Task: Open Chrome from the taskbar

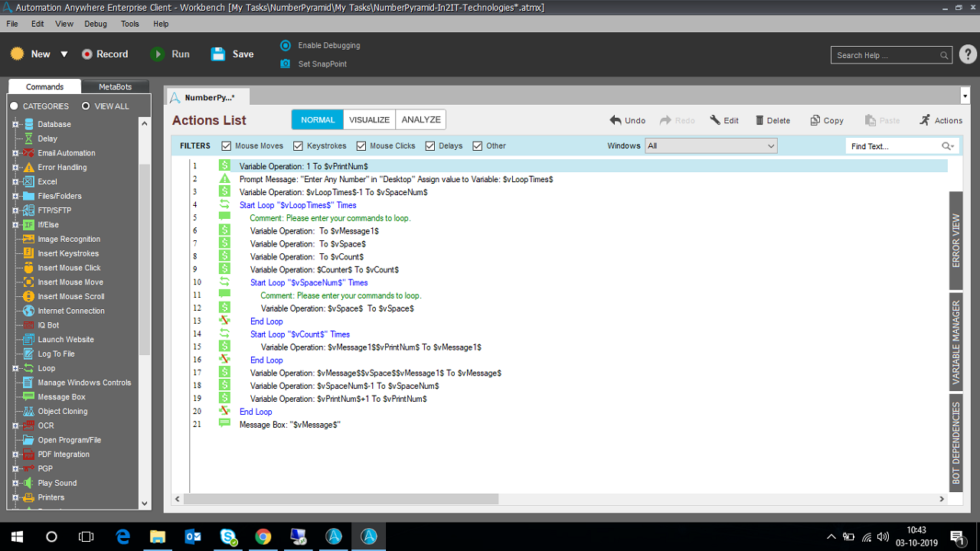Action: click(x=263, y=536)
